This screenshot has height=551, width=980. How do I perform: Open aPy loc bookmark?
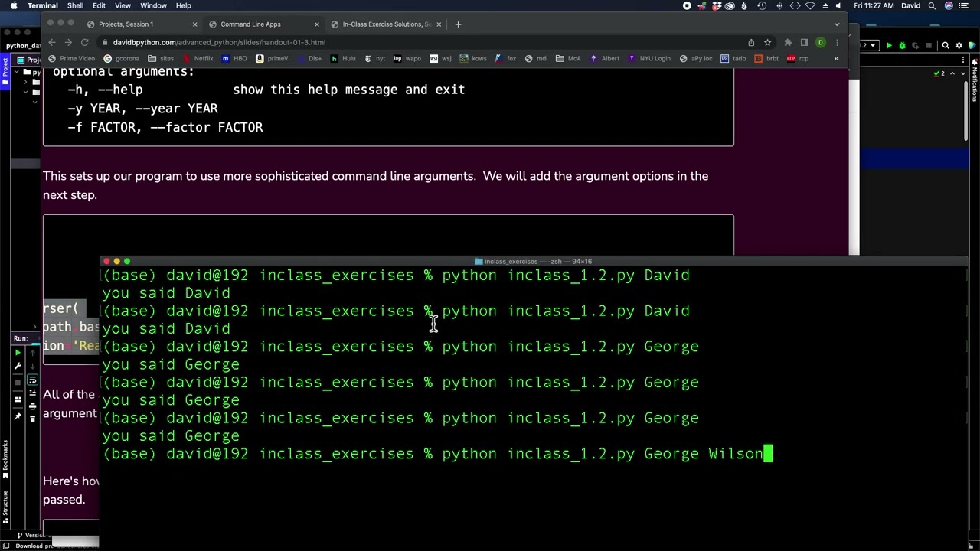pyautogui.click(x=696, y=58)
